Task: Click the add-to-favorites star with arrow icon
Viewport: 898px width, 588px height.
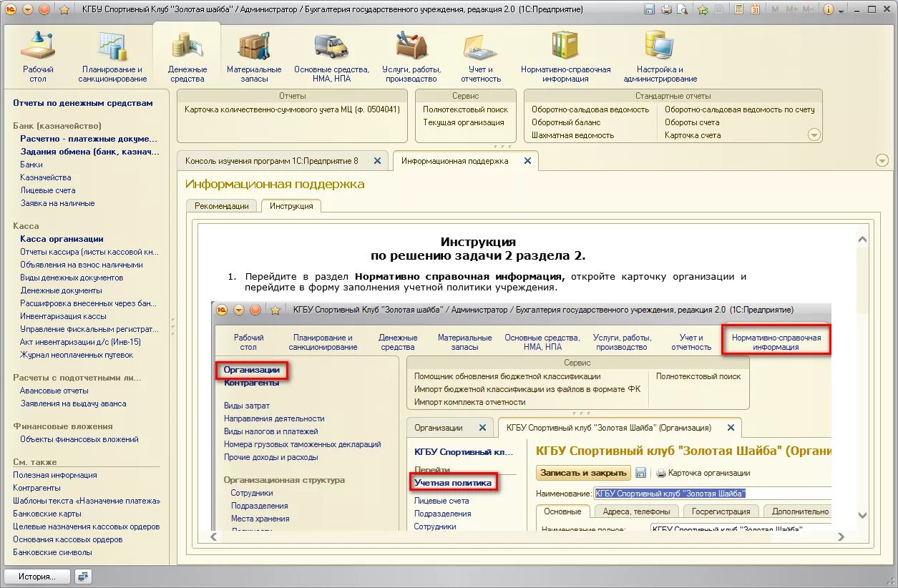Action: [703, 9]
